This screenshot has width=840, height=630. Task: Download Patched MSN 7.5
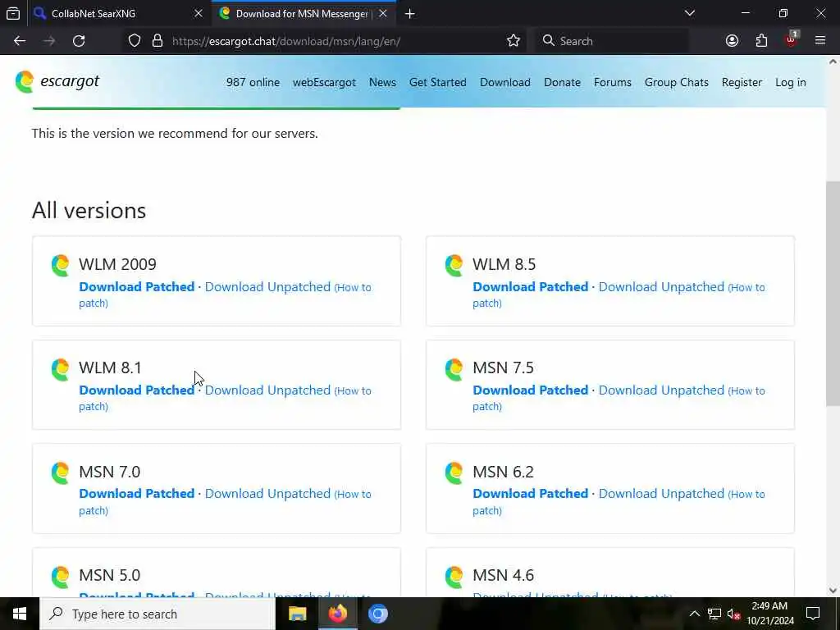coord(531,390)
